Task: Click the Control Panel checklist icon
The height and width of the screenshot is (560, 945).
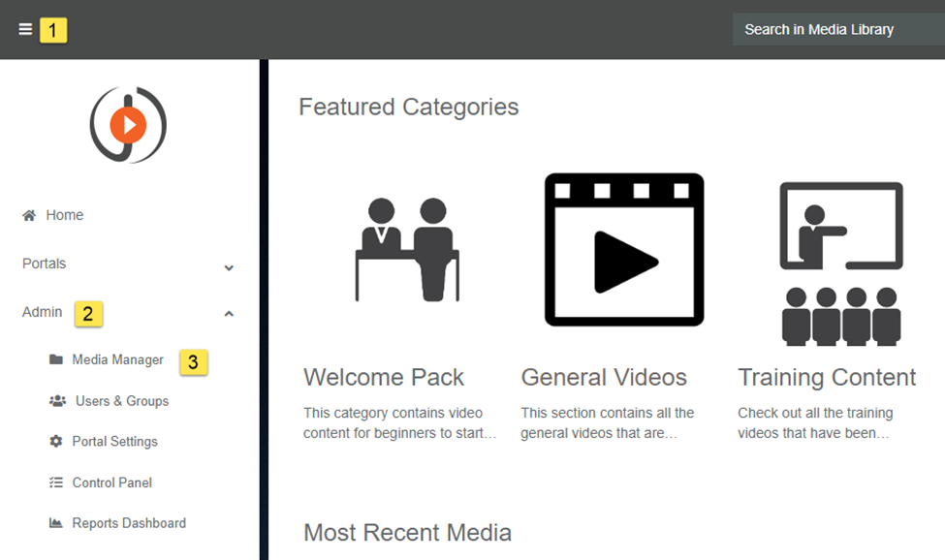Action: [x=56, y=482]
